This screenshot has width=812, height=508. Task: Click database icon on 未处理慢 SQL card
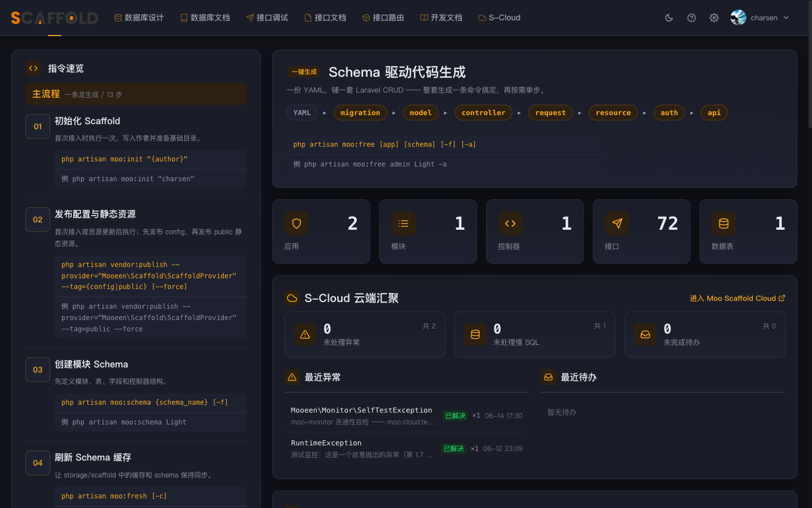point(475,335)
